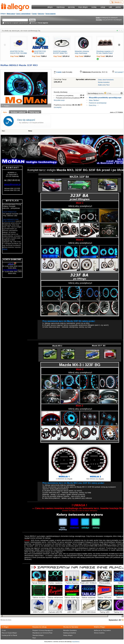This screenshot has height=644, width=124.
Task: Open 'W5W 7x LED' bulb icon
Action: [x=38, y=605]
